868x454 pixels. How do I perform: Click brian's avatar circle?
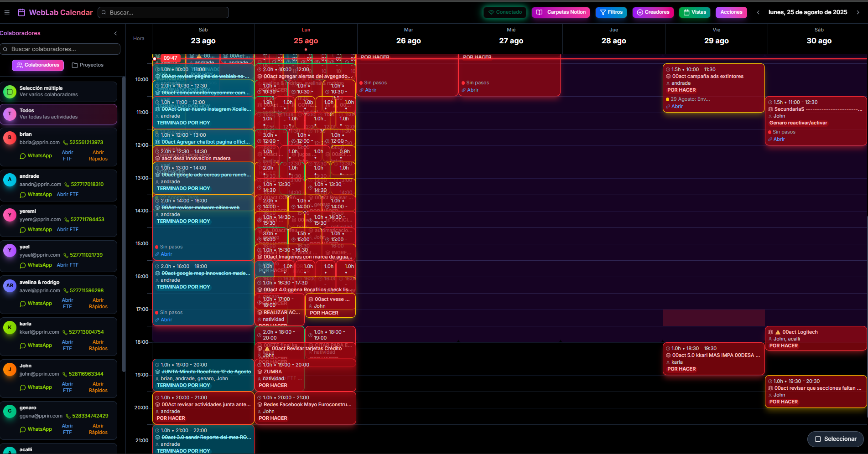point(10,137)
